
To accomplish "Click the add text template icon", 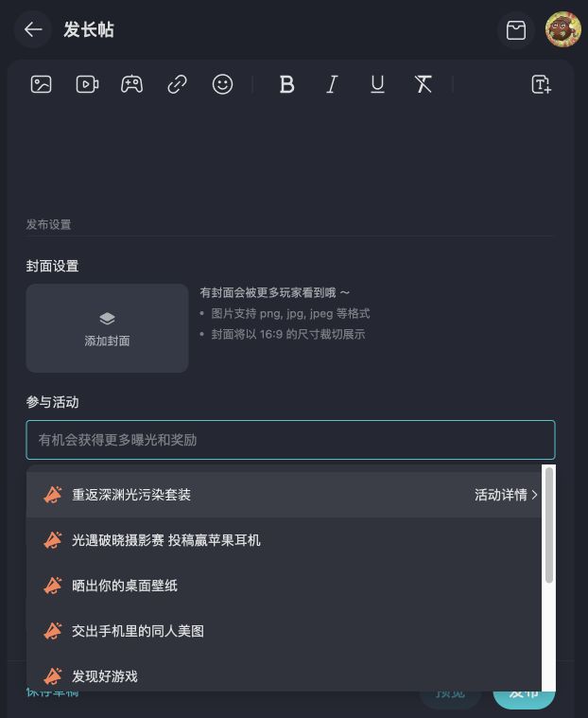I will (541, 84).
